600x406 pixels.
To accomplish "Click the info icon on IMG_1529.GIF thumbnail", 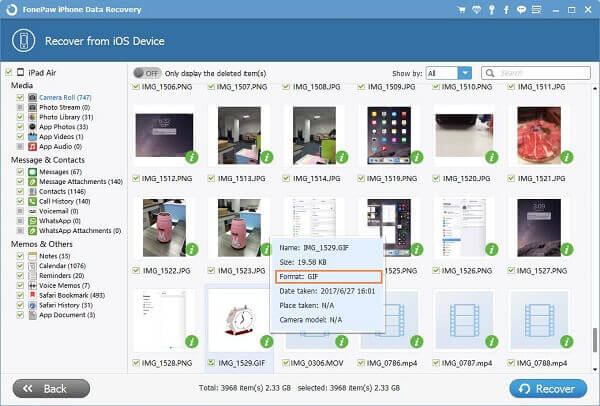I will pyautogui.click(x=267, y=341).
